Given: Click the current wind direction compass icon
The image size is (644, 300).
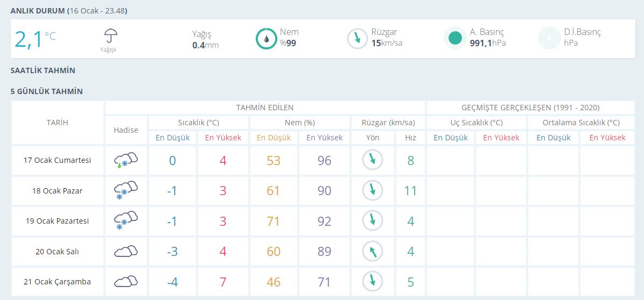Looking at the screenshot, I should tap(357, 38).
